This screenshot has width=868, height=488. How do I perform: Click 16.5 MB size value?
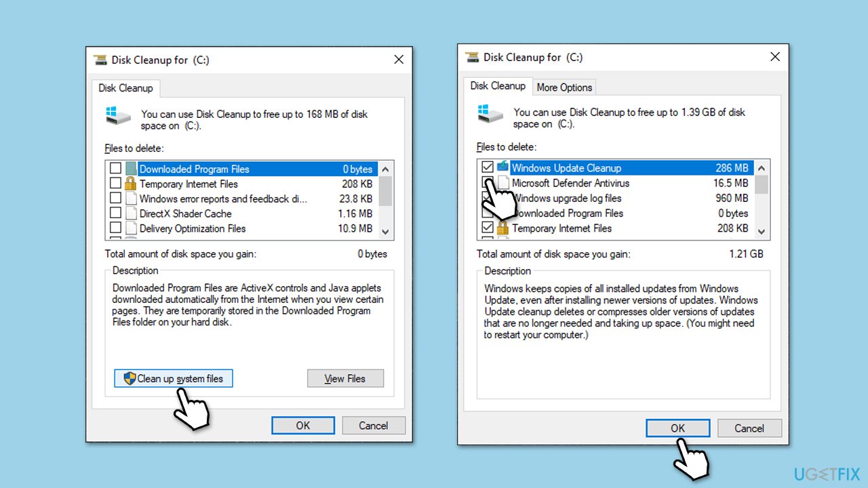click(x=731, y=183)
